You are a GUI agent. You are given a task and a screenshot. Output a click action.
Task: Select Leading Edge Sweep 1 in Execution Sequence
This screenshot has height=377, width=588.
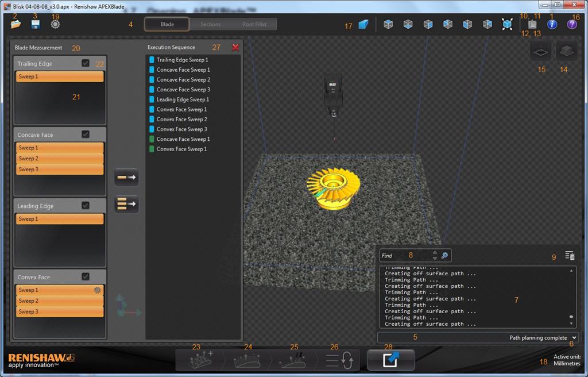183,99
